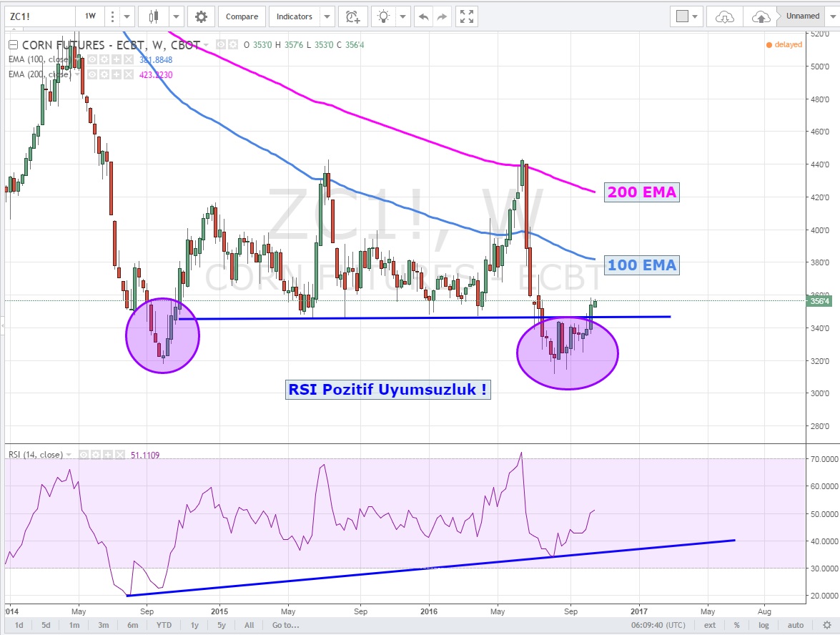Viewport: 840px width, 635px height.
Task: Enter fullscreen mode via the expand icon
Action: 466,16
